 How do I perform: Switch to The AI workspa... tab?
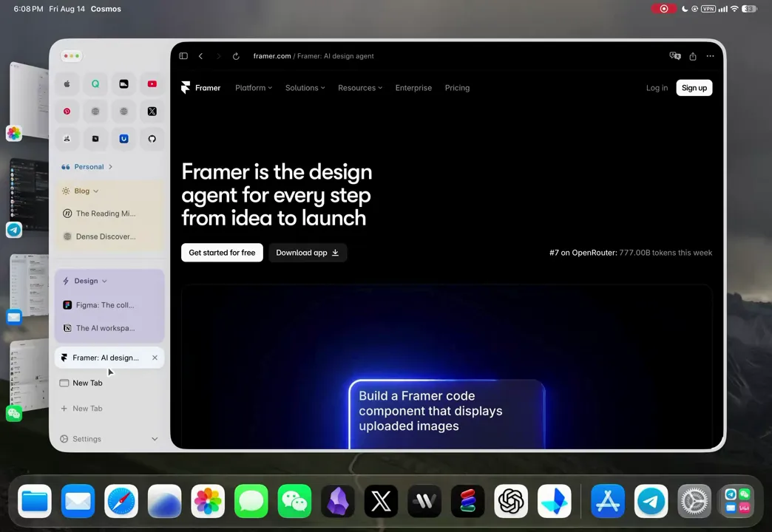(109, 328)
